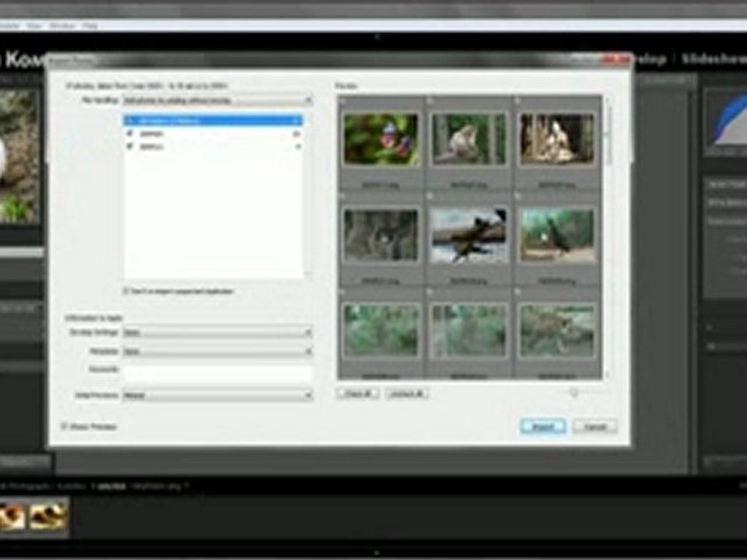The image size is (747, 560).
Task: Select the bird on branch thumbnail
Action: pos(468,235)
